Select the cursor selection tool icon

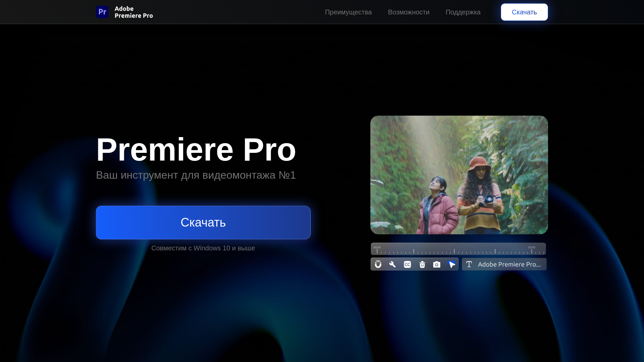[451, 264]
